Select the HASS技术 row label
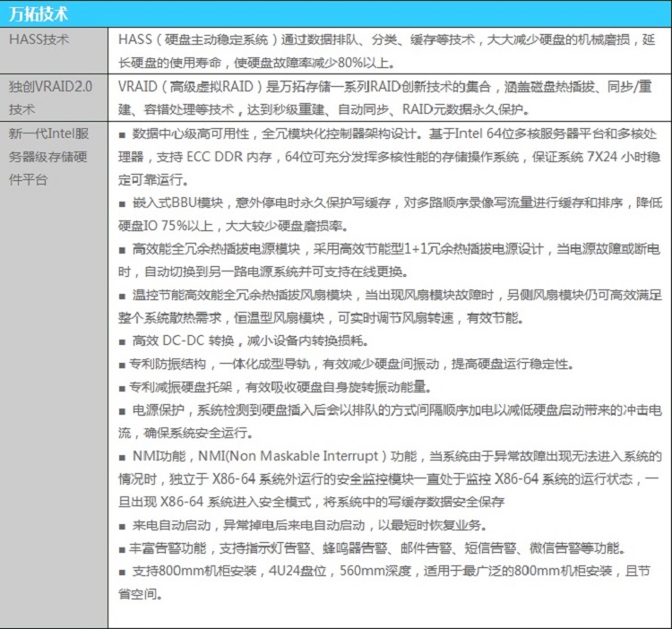 pos(39,40)
